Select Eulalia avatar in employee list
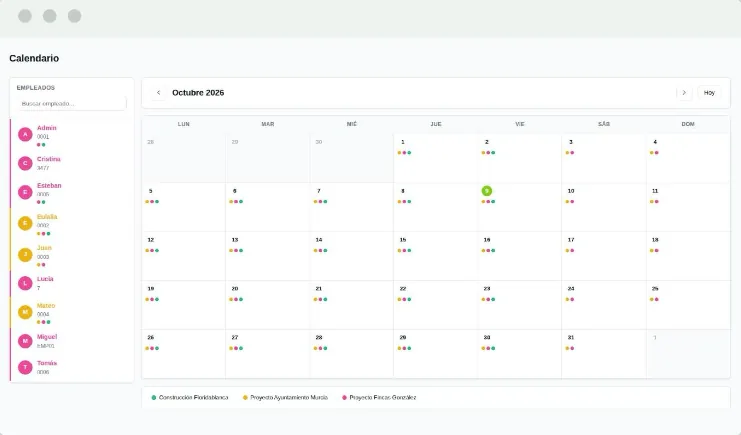Viewport: 741px width, 435px height. 25,223
